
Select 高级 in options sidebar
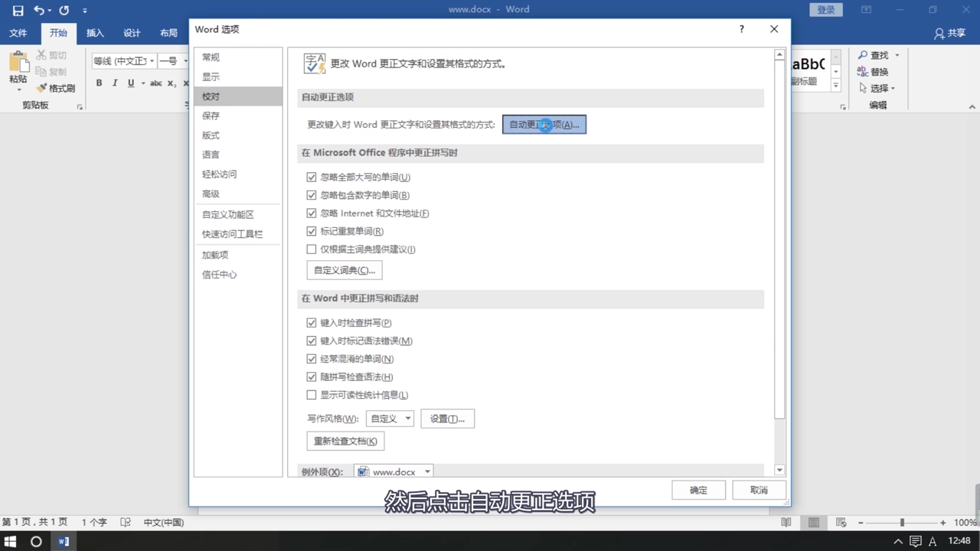[238, 194]
